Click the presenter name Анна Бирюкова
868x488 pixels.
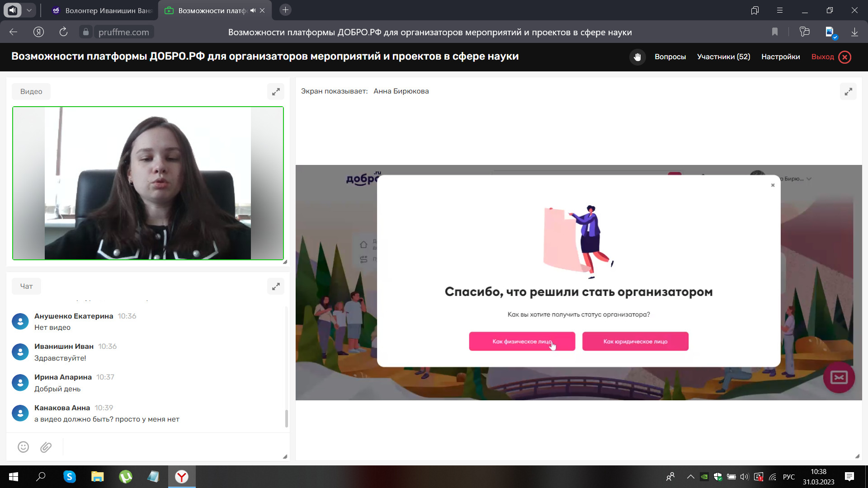401,91
